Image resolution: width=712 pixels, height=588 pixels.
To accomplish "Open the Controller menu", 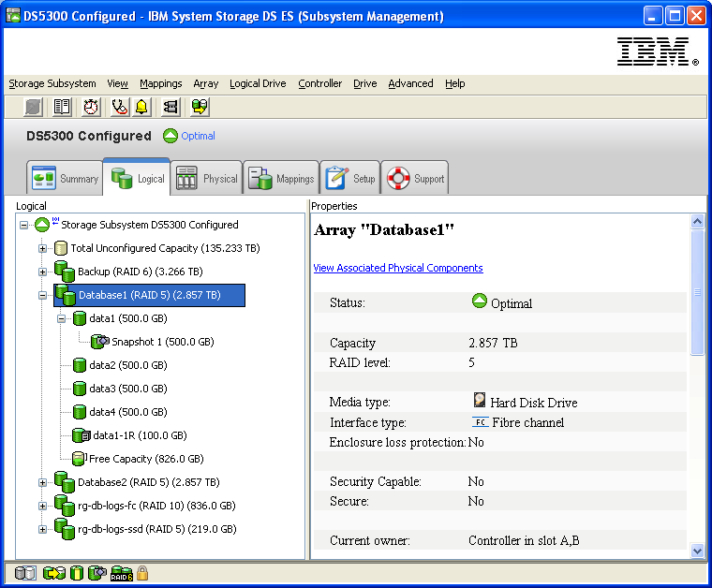I will (x=319, y=83).
